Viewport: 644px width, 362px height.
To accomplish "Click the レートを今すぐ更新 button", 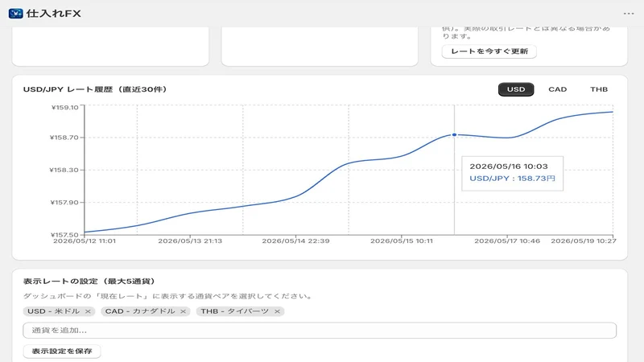I will click(489, 51).
